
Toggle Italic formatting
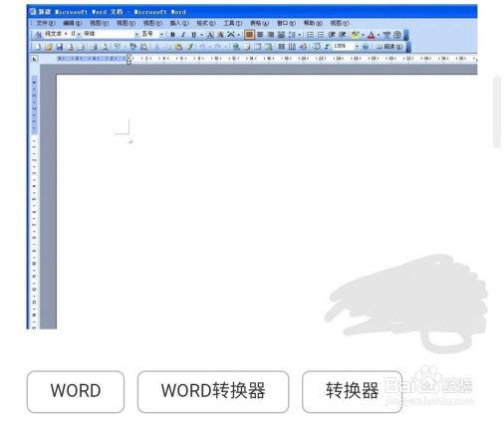(x=183, y=35)
